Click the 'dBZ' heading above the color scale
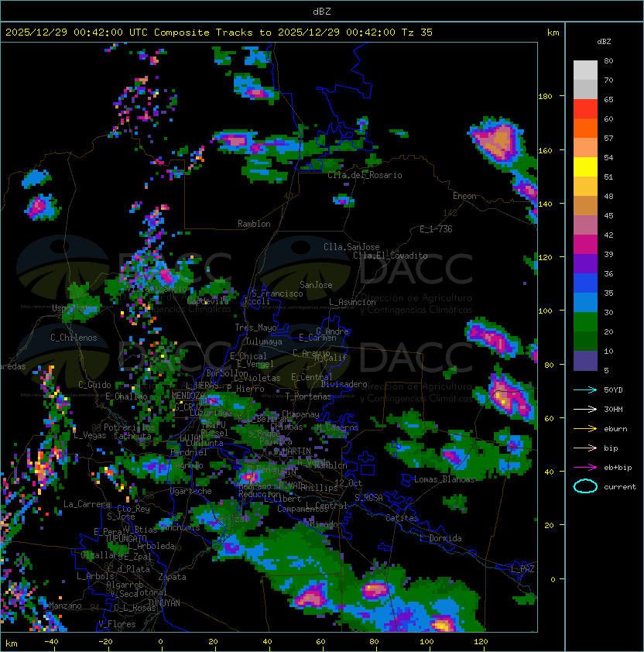This screenshot has width=644, height=652. coord(604,42)
